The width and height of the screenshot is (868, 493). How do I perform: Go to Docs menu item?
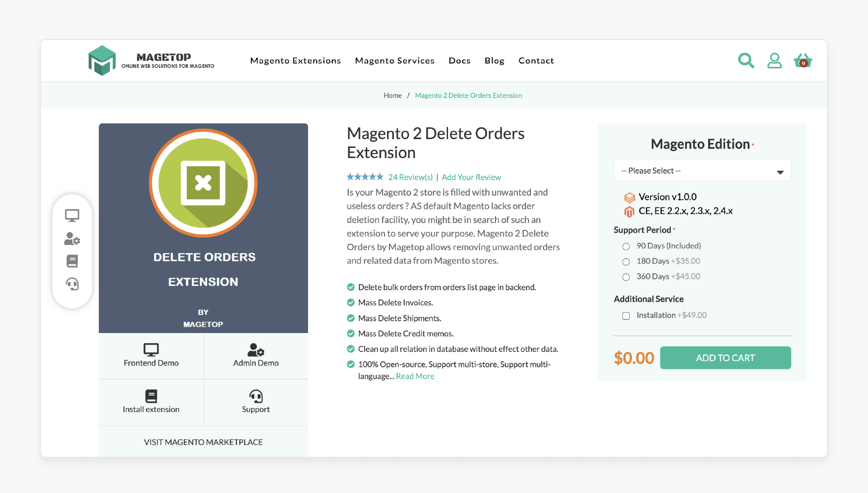pos(460,61)
